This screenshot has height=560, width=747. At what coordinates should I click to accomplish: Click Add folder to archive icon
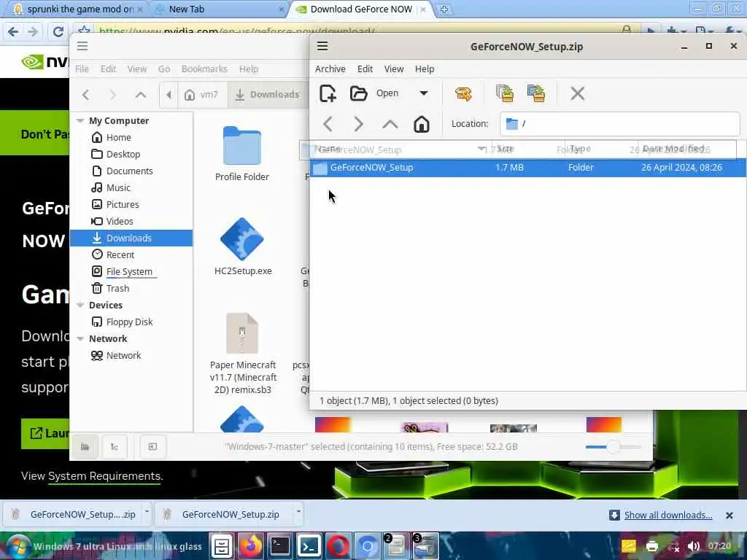536,93
